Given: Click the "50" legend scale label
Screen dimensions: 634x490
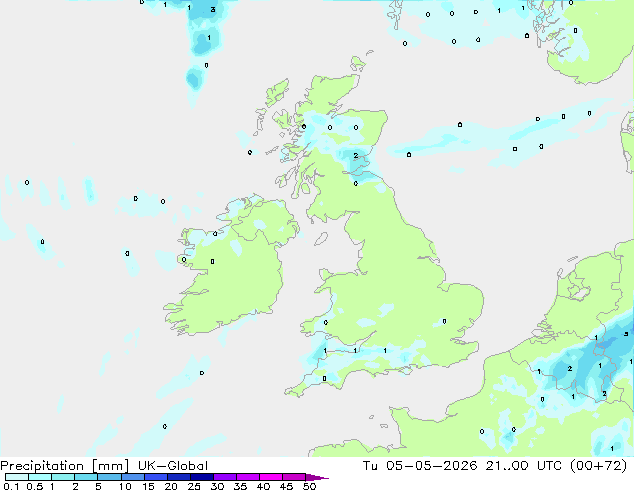Looking at the screenshot, I should (x=309, y=486).
